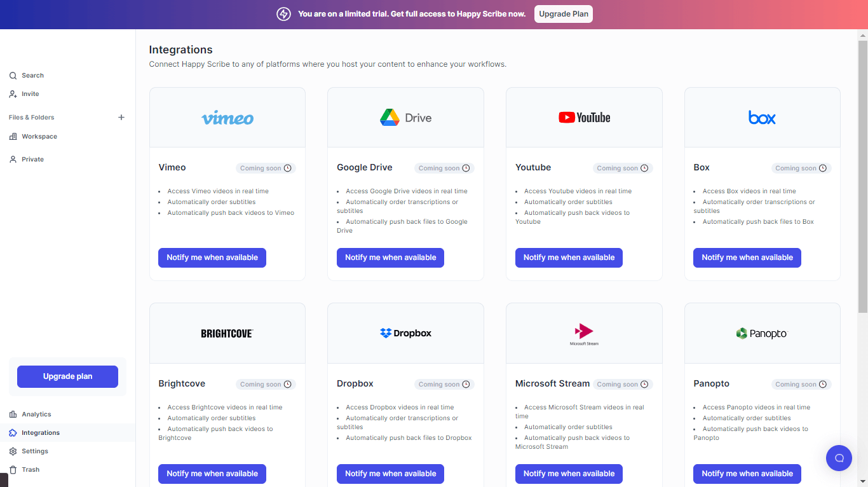
Task: Click clock icon in Google Drive Coming soon badge
Action: point(466,168)
